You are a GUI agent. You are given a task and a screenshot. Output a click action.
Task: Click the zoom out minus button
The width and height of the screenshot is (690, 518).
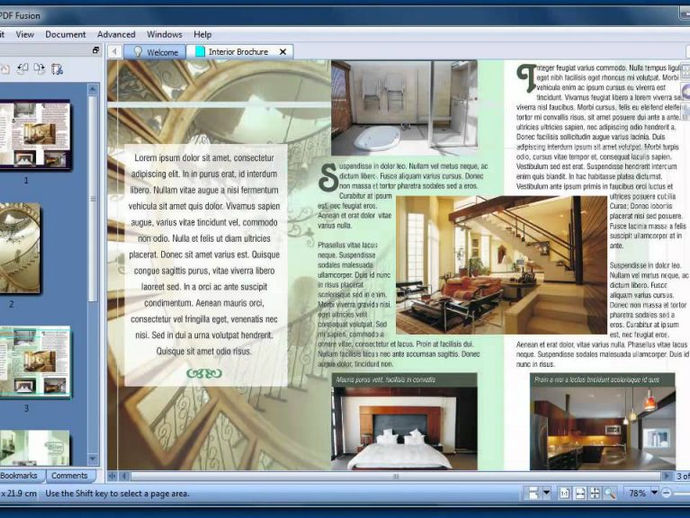pyautogui.click(x=666, y=493)
